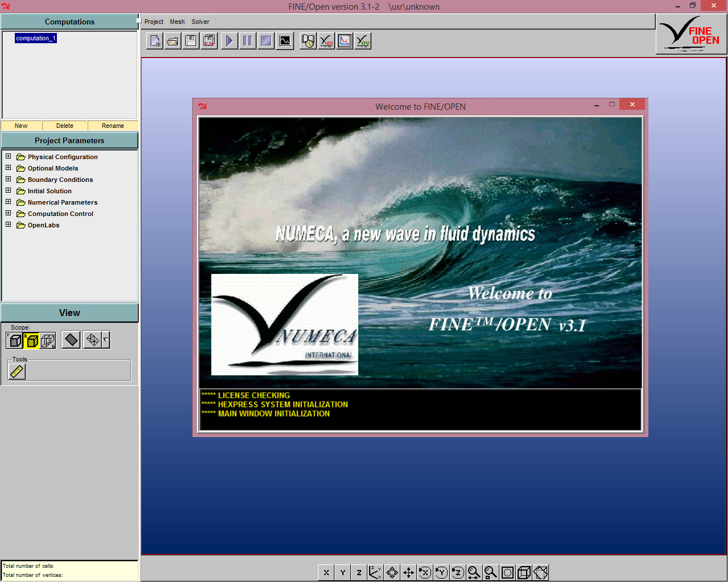The image size is (728, 582).
Task: Select the face scope F cube toggle
Action: pyautogui.click(x=15, y=340)
